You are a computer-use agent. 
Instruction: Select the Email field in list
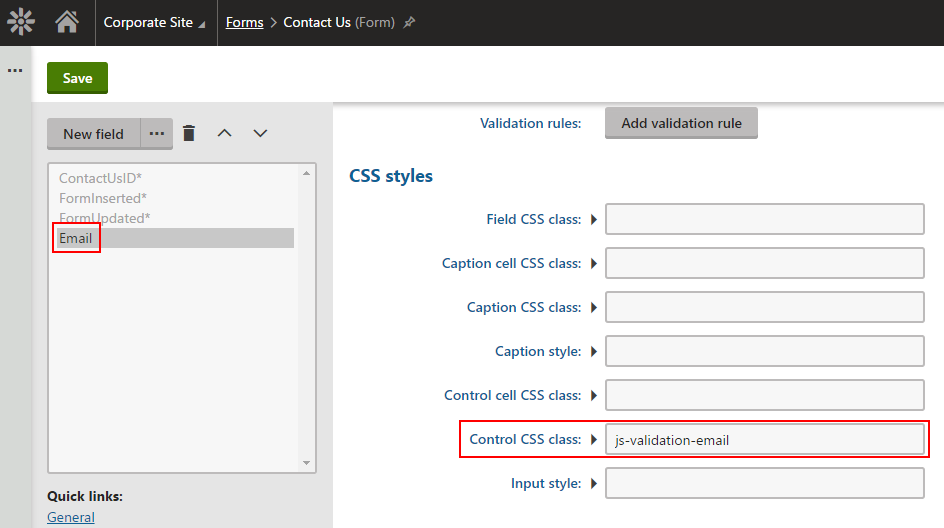76,238
